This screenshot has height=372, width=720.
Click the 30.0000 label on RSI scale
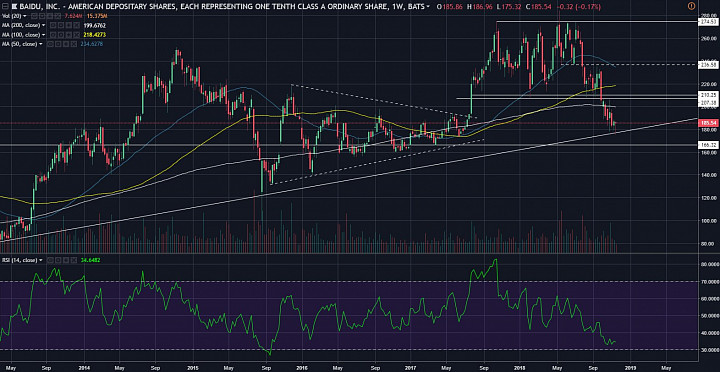[x=709, y=349]
